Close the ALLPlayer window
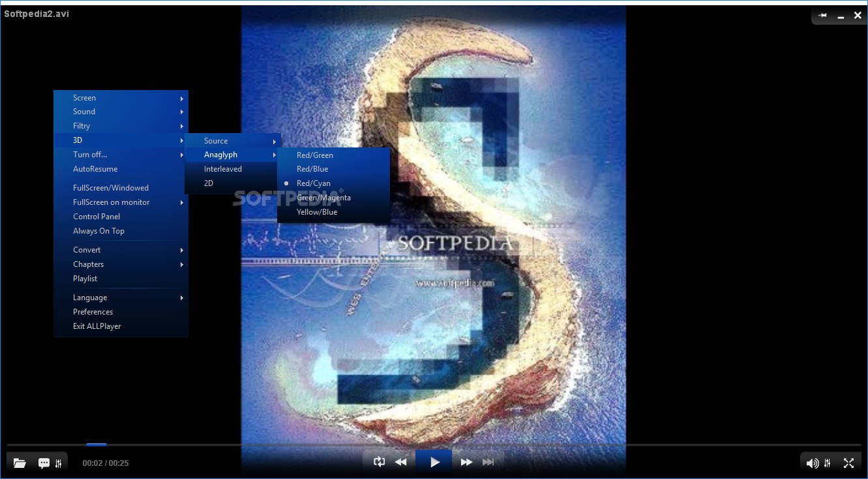Viewport: 868px width, 479px height. (858, 15)
